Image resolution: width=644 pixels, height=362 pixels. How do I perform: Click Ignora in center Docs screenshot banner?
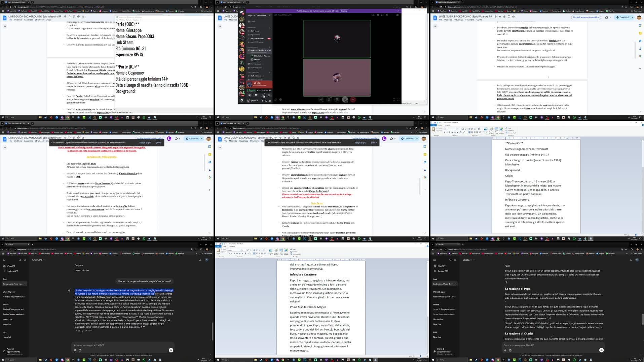click(374, 142)
